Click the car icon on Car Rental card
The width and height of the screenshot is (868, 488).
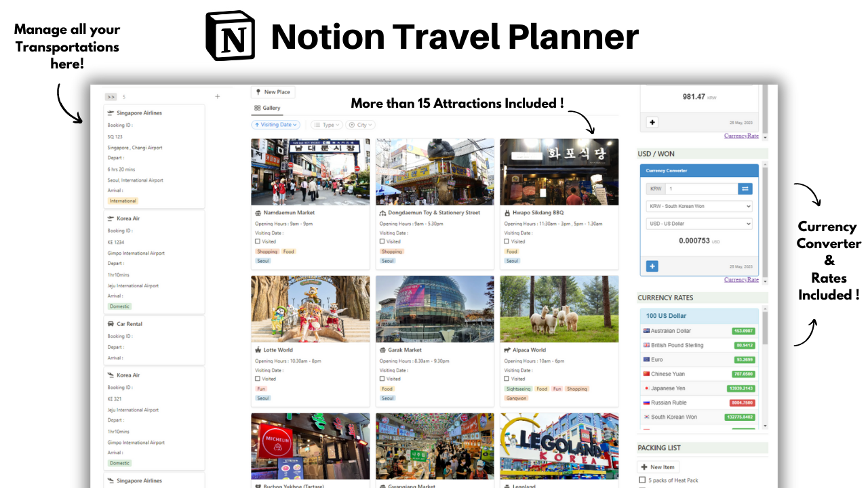tap(111, 323)
